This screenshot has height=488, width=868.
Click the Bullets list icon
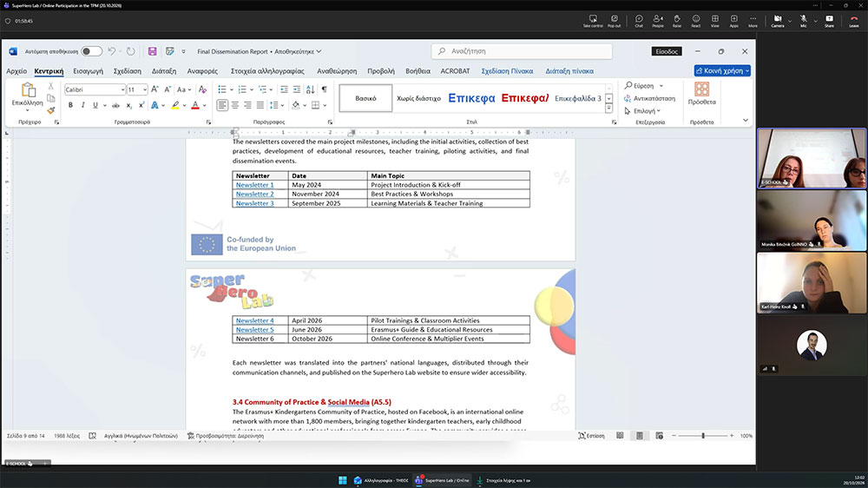tap(222, 89)
